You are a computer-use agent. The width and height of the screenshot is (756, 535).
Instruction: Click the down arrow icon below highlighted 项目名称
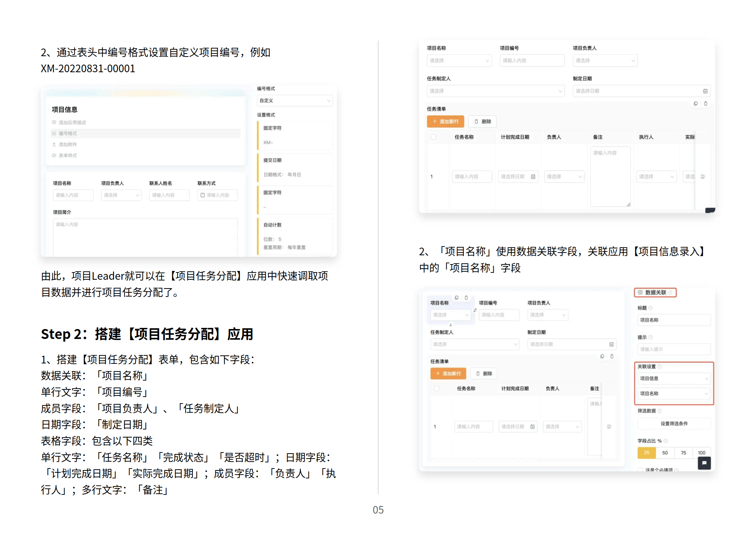[451, 324]
